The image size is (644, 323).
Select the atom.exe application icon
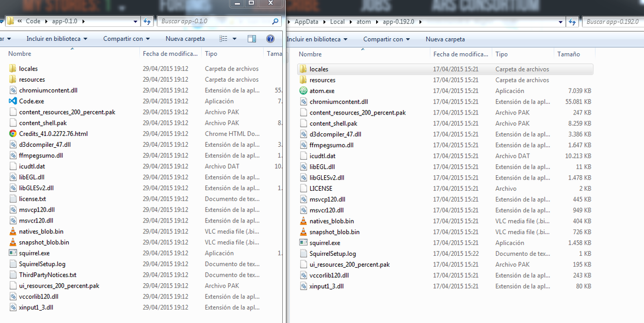pos(304,91)
